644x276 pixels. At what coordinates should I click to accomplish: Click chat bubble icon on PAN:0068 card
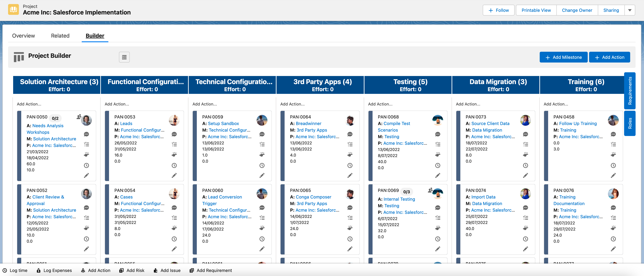(x=438, y=134)
